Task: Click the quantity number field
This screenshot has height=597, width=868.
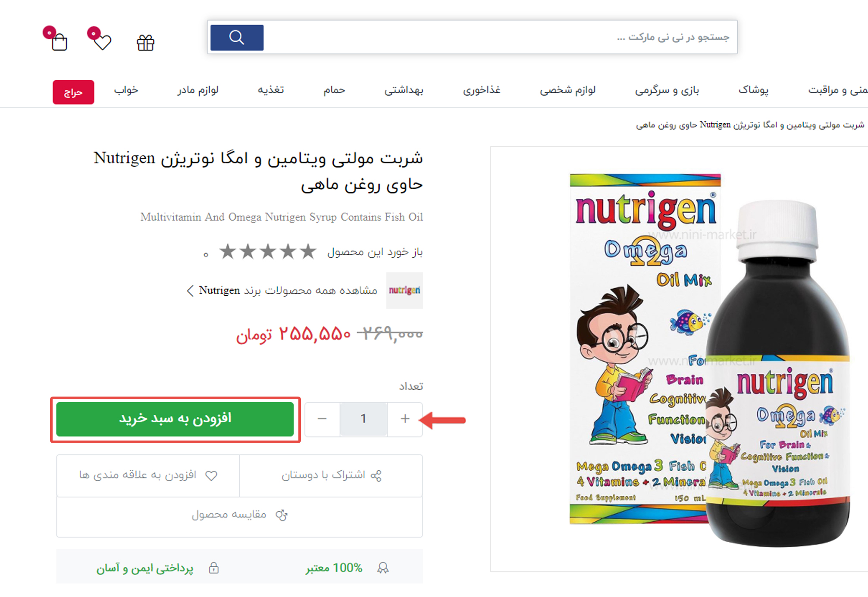Action: coord(363,419)
